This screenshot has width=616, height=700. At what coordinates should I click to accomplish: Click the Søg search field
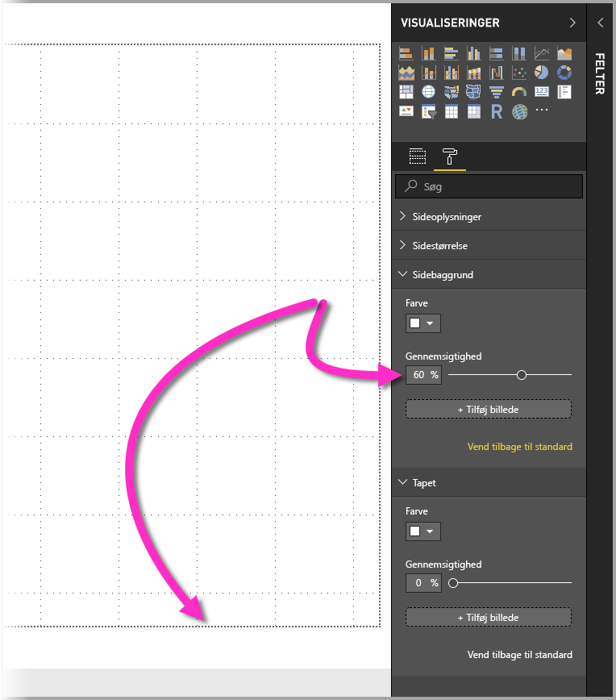(x=489, y=186)
